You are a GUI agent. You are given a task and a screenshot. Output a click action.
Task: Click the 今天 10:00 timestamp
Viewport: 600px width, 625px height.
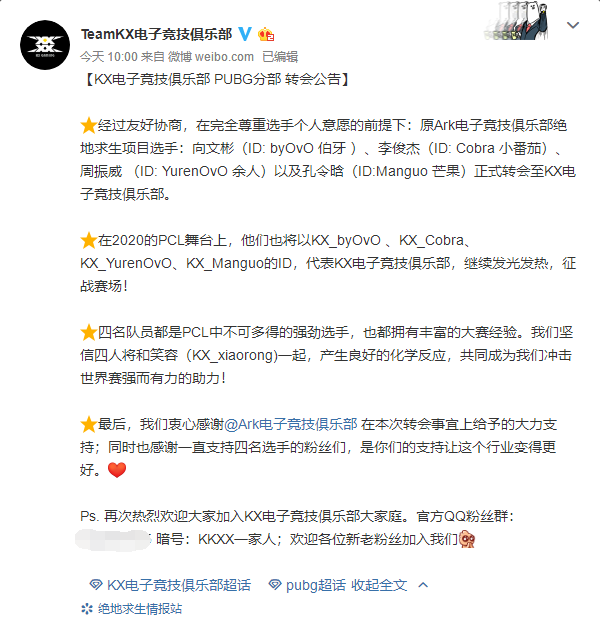click(x=109, y=57)
